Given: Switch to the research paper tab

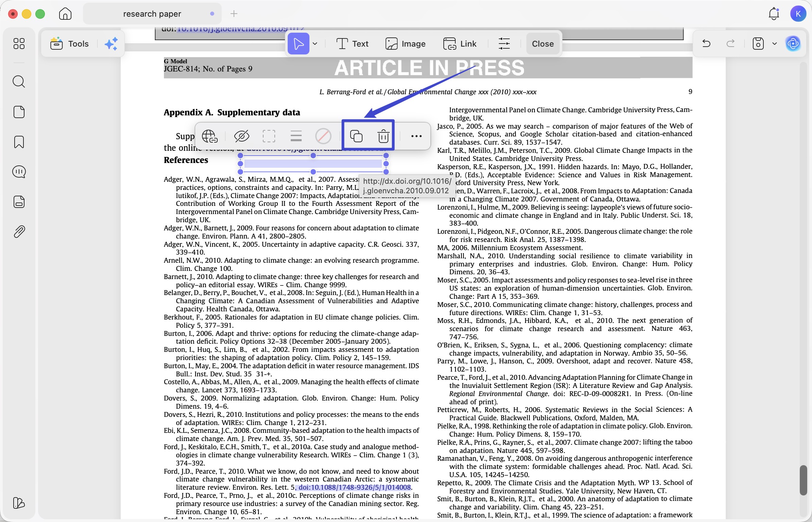Looking at the screenshot, I should coord(152,14).
